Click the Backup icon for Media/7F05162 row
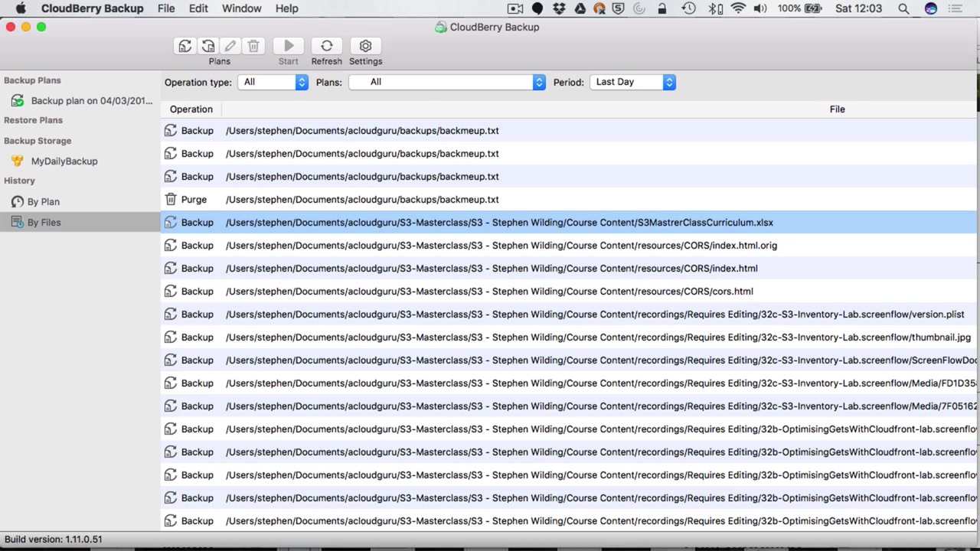Screen dimensions: 980x551 pos(171,406)
